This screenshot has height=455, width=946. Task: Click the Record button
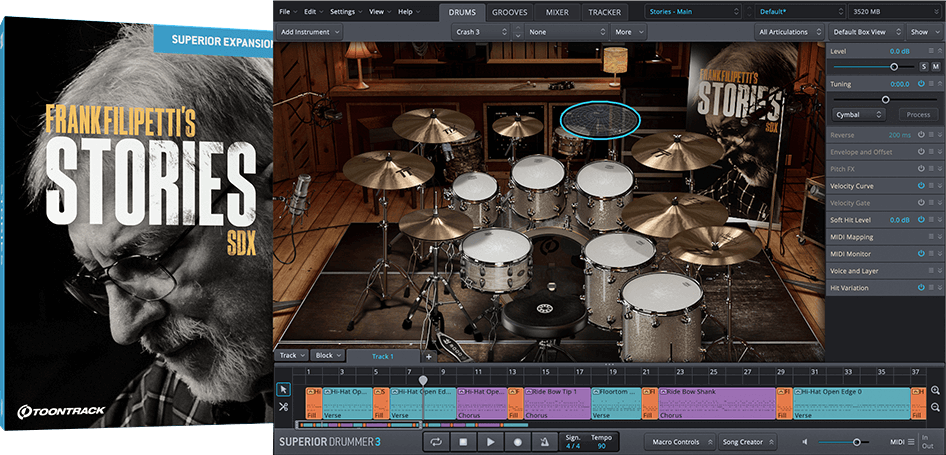(517, 441)
